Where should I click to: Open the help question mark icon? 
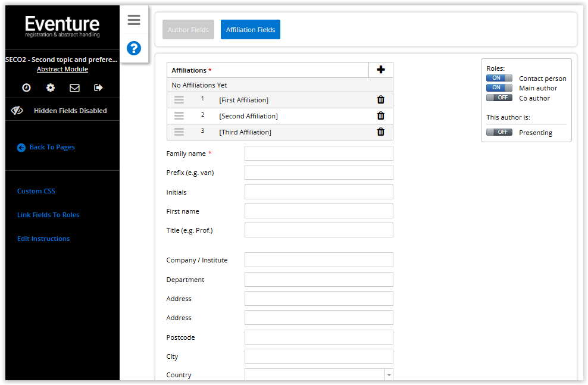[134, 48]
